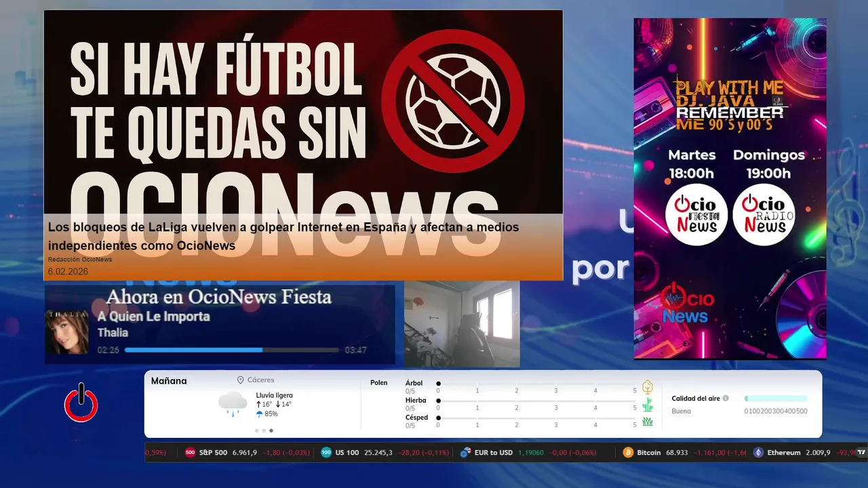The image size is (868, 488).
Task: Click the Redacción OcioNews author byline
Action: pos(80,260)
